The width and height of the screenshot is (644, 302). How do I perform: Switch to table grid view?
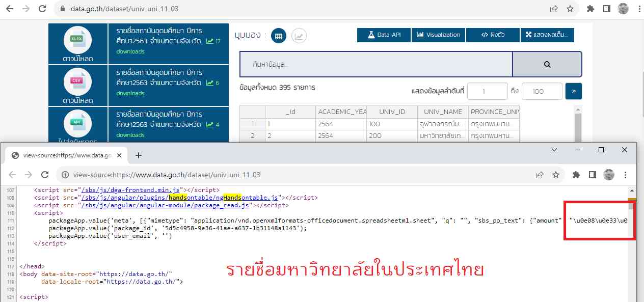coord(278,36)
